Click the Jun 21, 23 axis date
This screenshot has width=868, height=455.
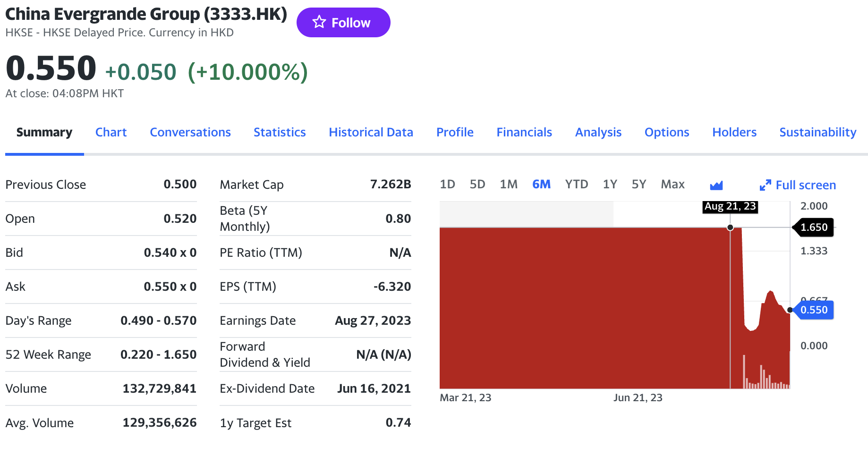click(x=638, y=398)
